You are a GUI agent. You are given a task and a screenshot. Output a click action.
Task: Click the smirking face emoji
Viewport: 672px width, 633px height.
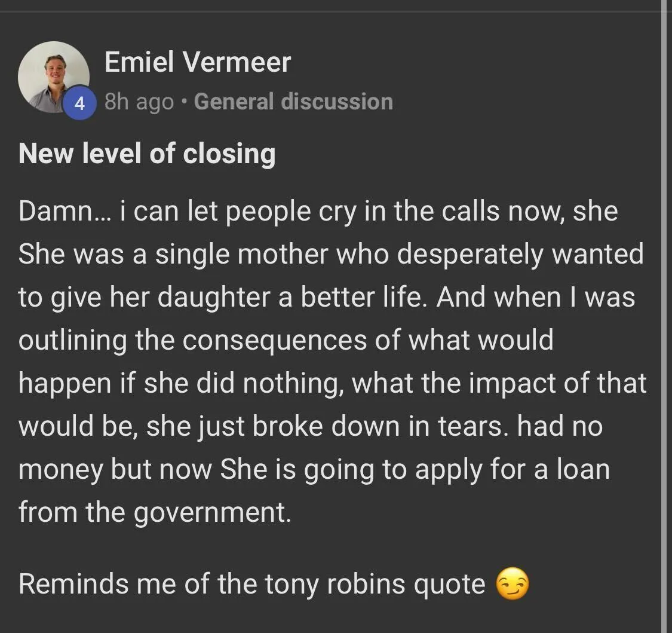[x=512, y=583]
